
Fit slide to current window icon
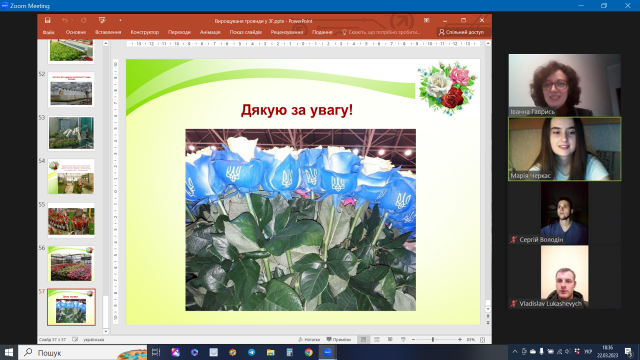click(482, 340)
